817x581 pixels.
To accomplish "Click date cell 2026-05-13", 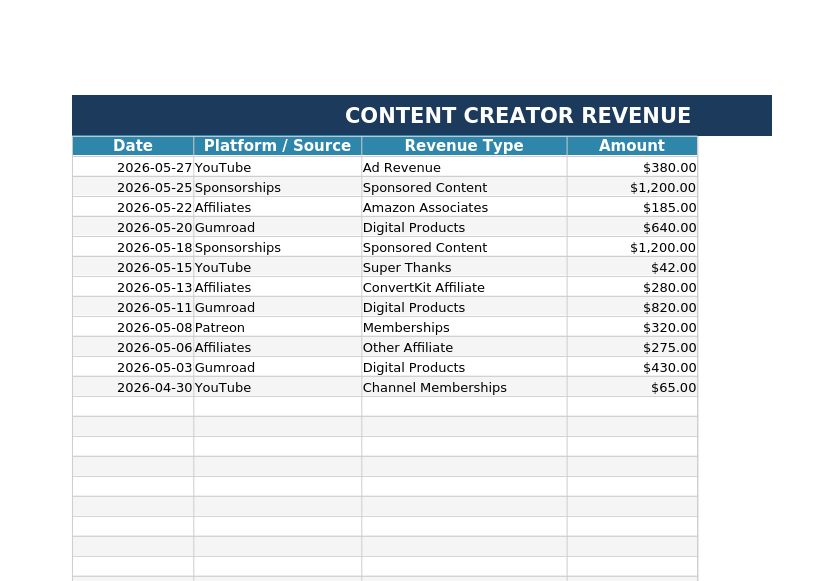I will (x=133, y=288).
